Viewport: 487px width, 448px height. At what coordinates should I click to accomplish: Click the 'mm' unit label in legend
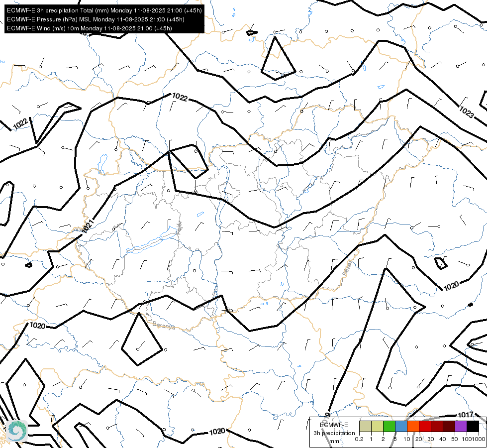[x=334, y=441]
